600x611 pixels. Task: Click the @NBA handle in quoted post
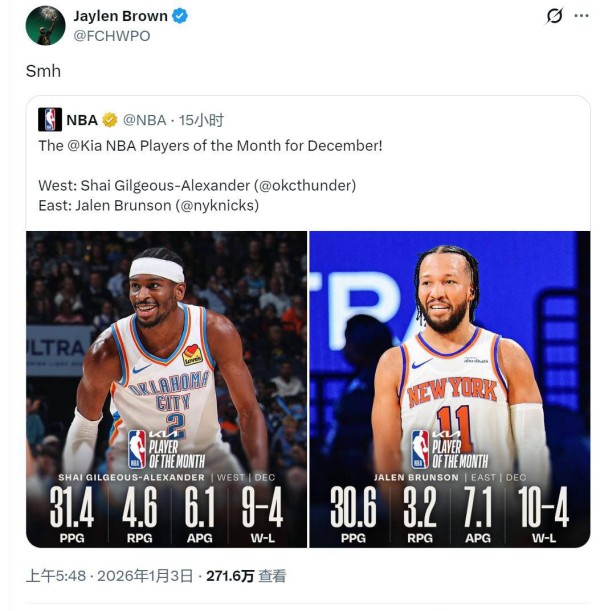[145, 120]
